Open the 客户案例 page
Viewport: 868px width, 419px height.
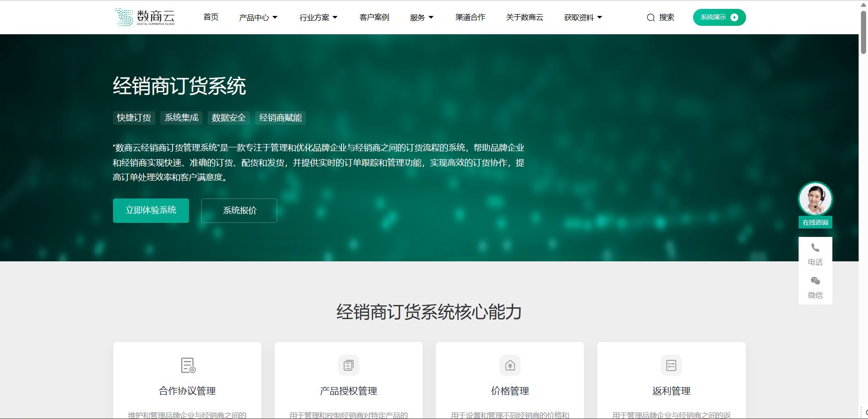tap(374, 17)
